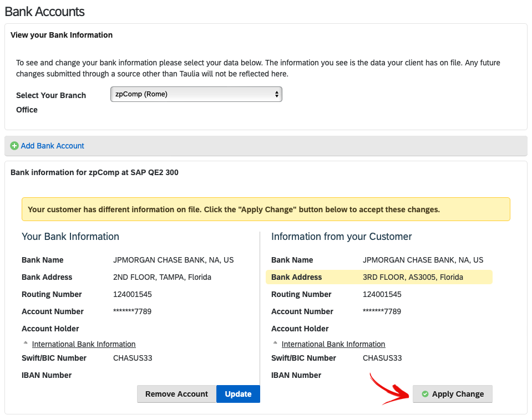This screenshot has width=532, height=420.
Task: Click the yellow customer information notice
Action: (x=266, y=209)
